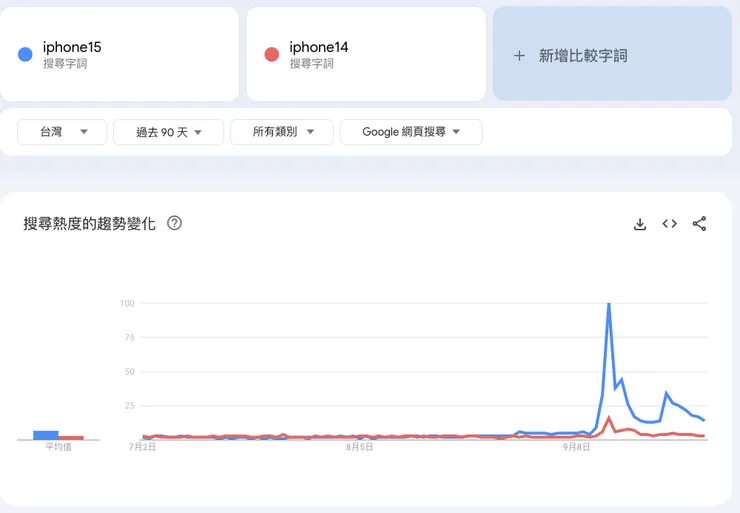Viewport: 740px width, 513px height.
Task: Open the Google 網頁搜尋 search type dropdown
Action: [411, 132]
